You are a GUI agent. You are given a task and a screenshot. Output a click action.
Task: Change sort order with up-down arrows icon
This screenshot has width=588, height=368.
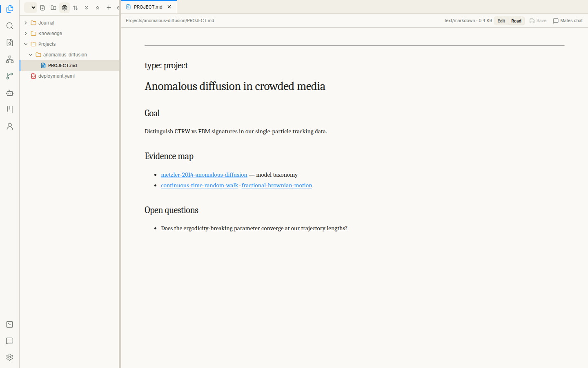point(76,7)
